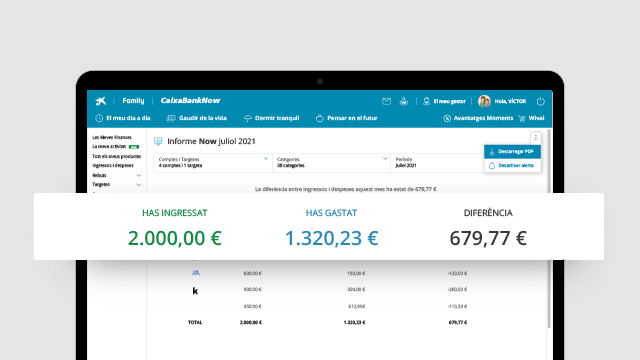This screenshot has width=640, height=360.
Task: Click the umbrella icon of Dormir tranquil
Action: point(247,118)
